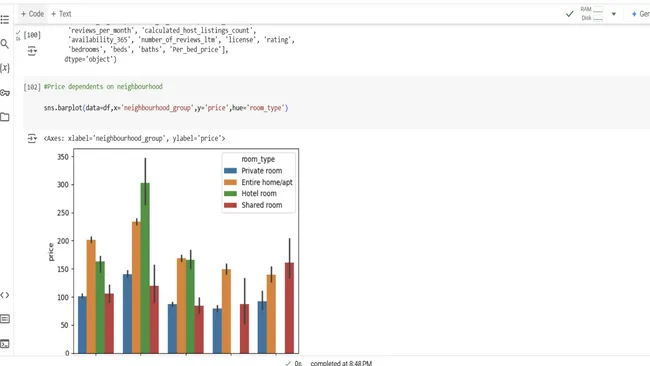Open the search sidebar icon
Screen dimensions: 650x366
pyautogui.click(x=5, y=44)
